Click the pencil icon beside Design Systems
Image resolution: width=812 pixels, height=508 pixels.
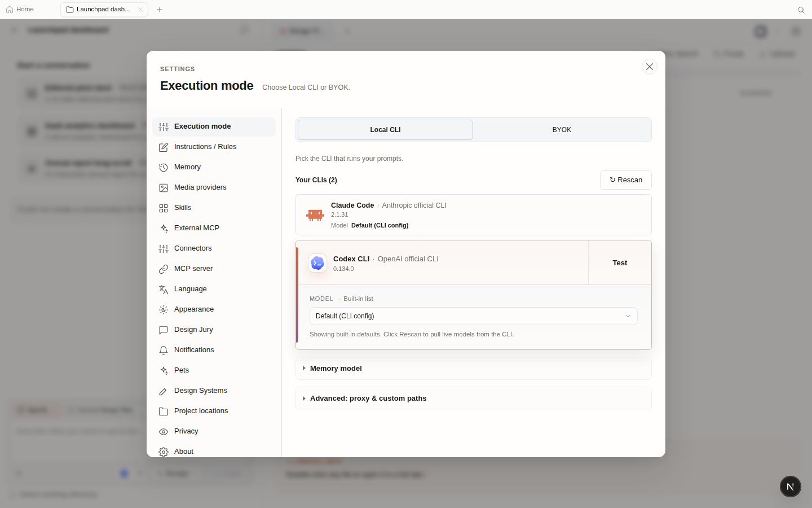point(164,391)
